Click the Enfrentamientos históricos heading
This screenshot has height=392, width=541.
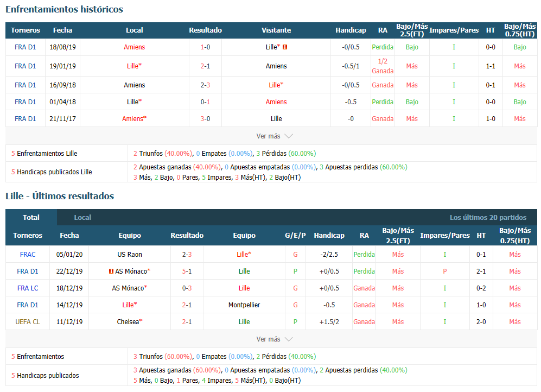point(64,9)
